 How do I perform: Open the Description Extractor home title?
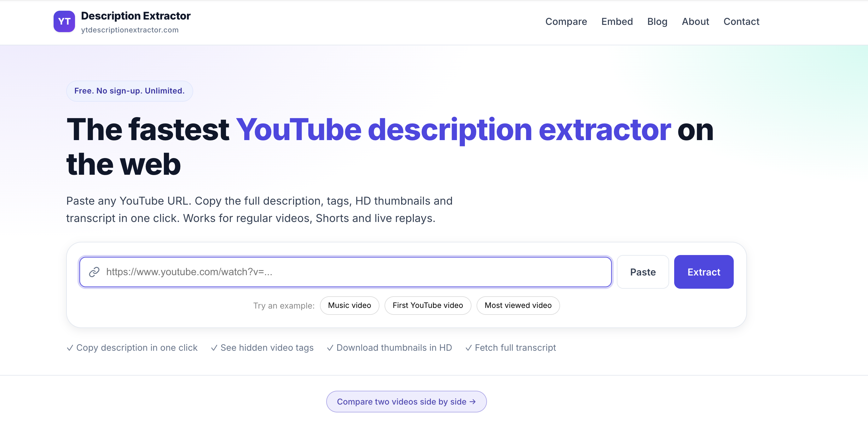136,16
